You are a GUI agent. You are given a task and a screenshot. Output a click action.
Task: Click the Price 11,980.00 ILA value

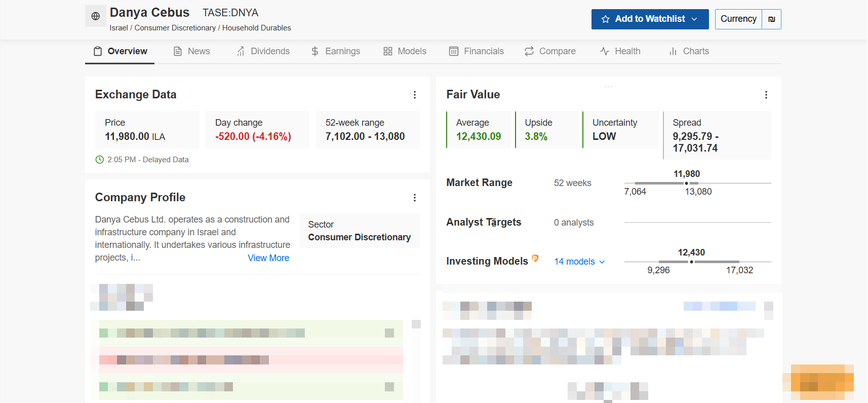[135, 136]
